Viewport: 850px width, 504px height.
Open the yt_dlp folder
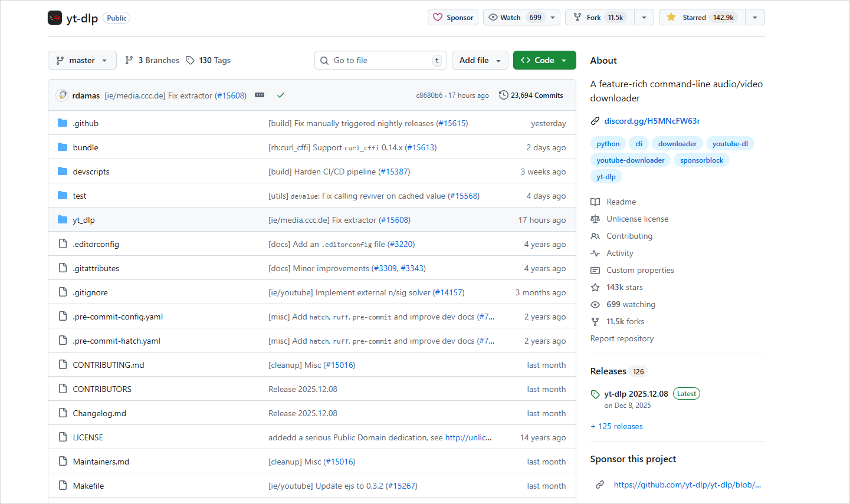[84, 220]
